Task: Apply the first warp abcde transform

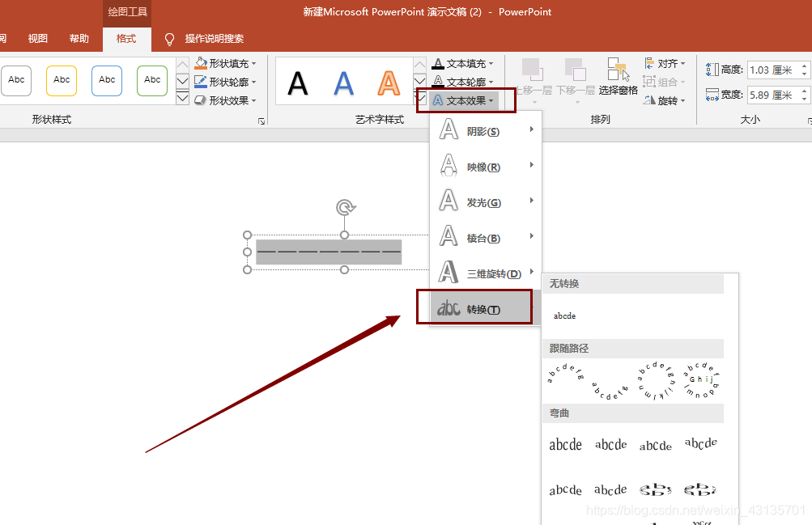Action: tap(566, 444)
